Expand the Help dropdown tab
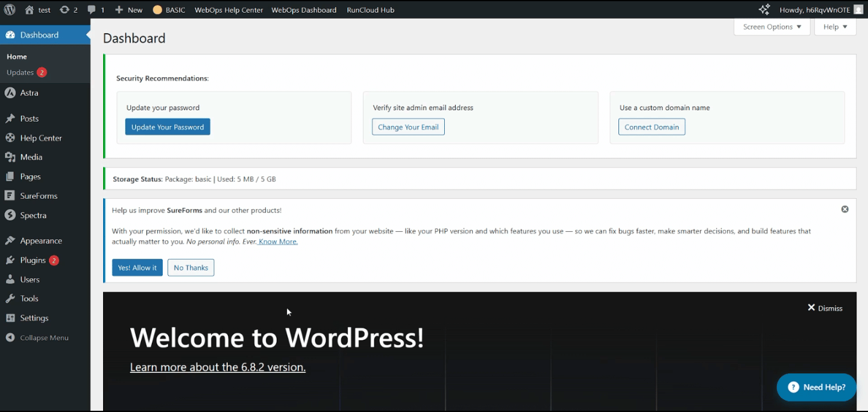Screen dimensions: 868x412 click(x=835, y=27)
